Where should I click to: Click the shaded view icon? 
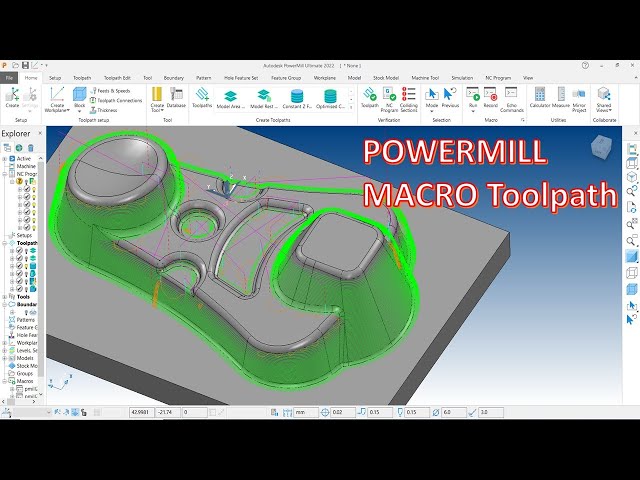pos(631,257)
